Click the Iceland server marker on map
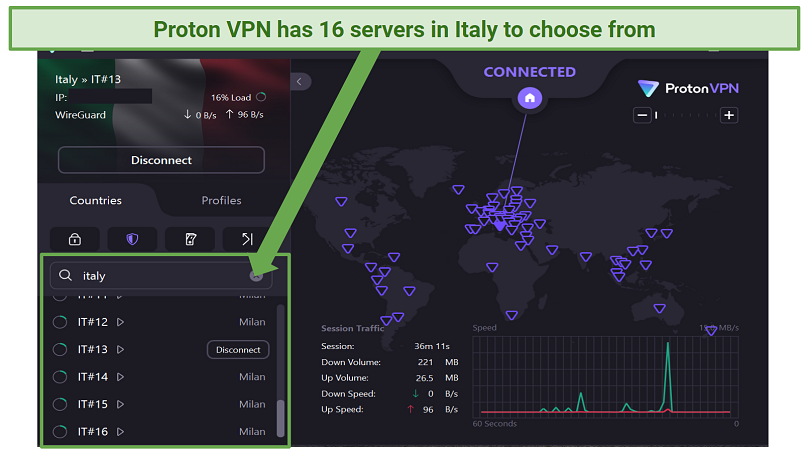 click(459, 190)
